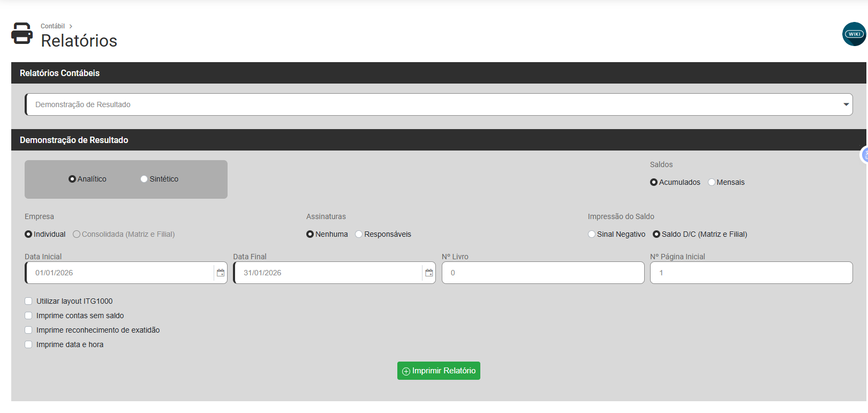Click the partially hidden accessibility icon
Image resolution: width=868 pixels, height=413 pixels.
click(x=864, y=155)
